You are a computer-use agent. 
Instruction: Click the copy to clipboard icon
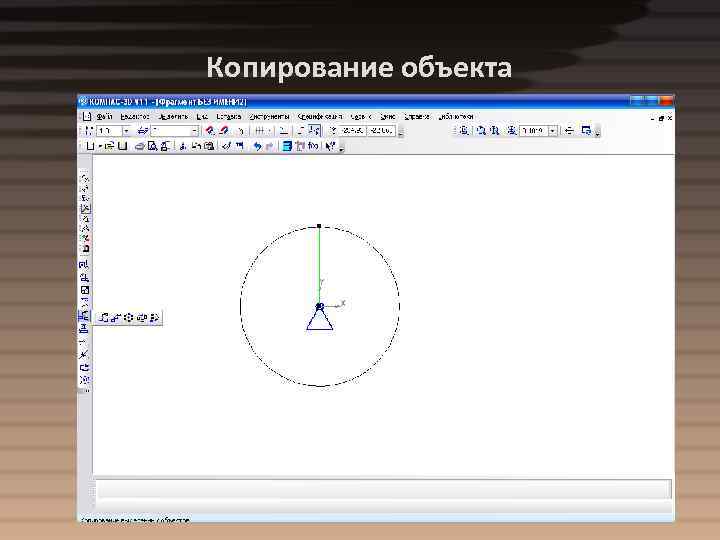(x=197, y=146)
